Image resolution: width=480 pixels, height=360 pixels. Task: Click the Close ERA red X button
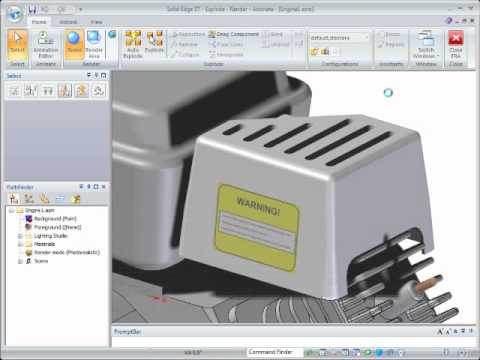point(456,44)
